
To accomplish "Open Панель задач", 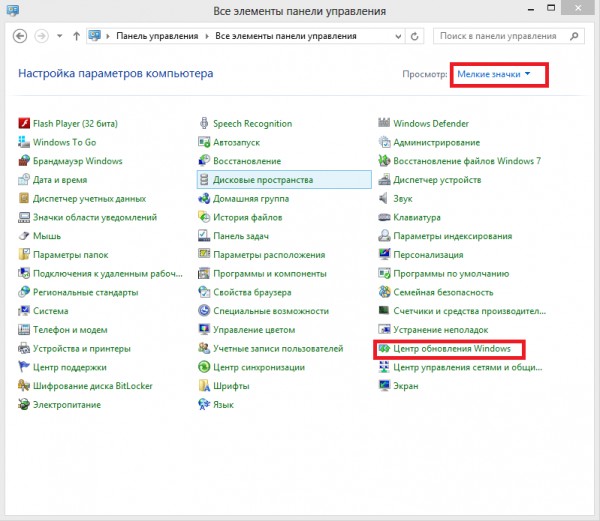I will point(233,236).
